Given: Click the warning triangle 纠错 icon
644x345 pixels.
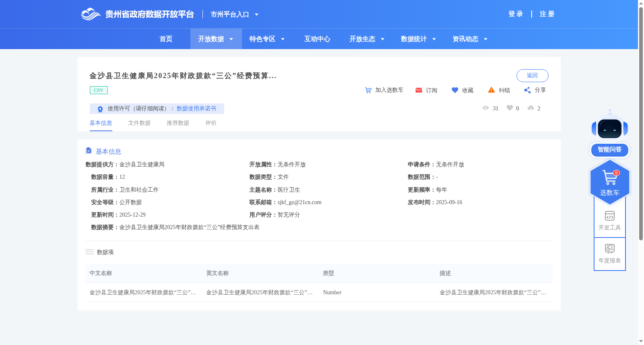Looking at the screenshot, I should 491,90.
